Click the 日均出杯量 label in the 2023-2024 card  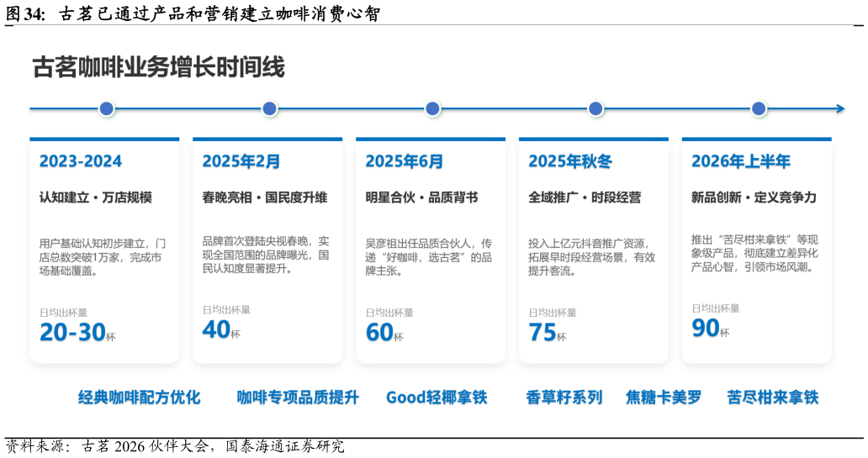tap(64, 313)
